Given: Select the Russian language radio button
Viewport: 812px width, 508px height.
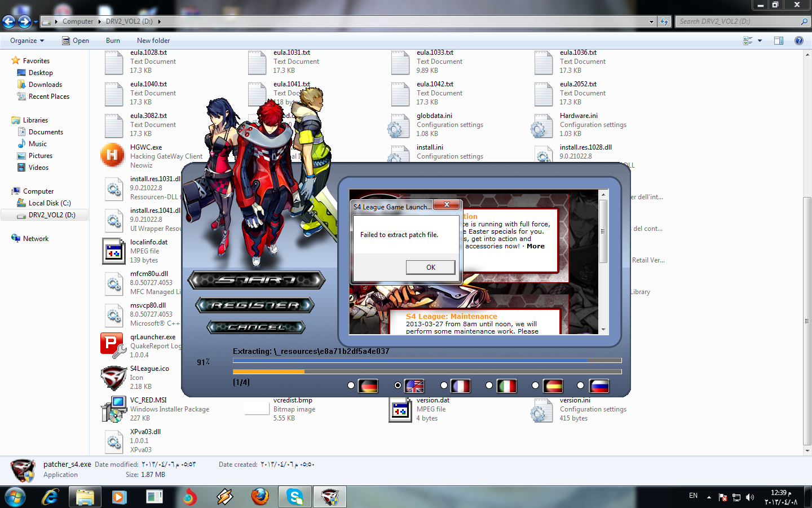Looking at the screenshot, I should pos(581,386).
